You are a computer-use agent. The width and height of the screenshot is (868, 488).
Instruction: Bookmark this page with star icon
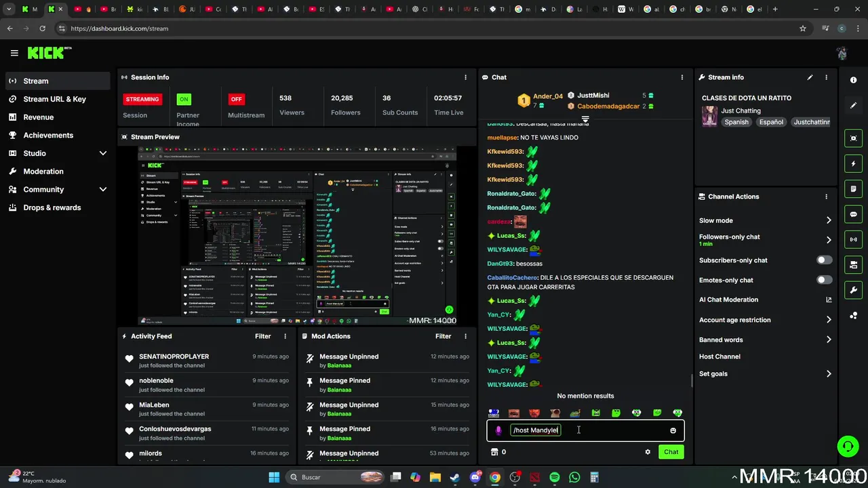[803, 28]
